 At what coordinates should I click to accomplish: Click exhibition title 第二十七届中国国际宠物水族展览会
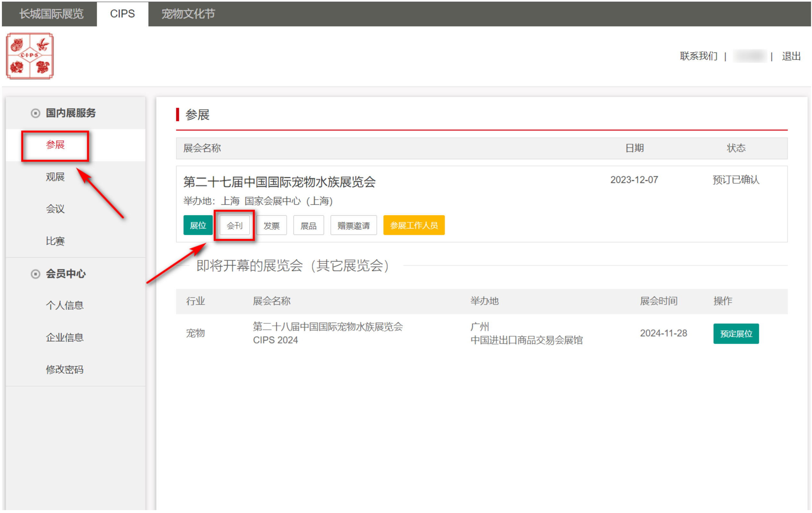(x=279, y=182)
